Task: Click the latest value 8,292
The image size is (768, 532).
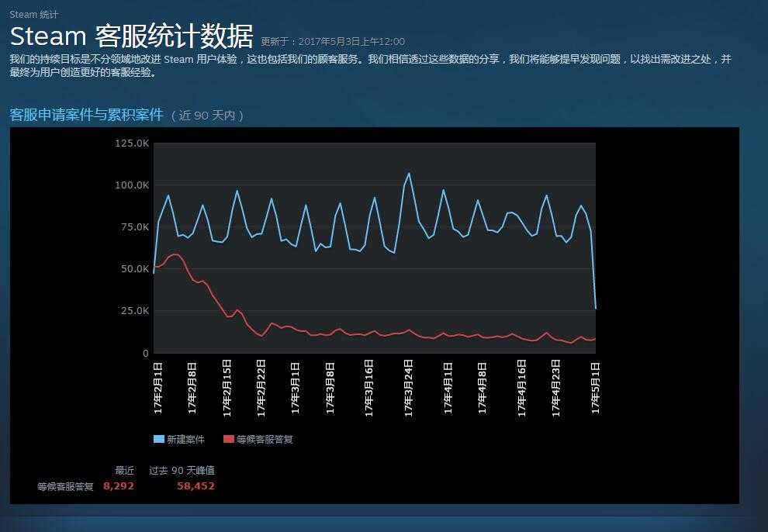Action: [x=118, y=486]
